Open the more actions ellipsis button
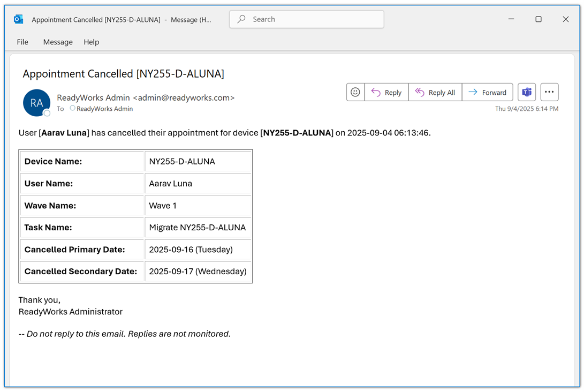This screenshot has height=392, width=584. tap(549, 92)
